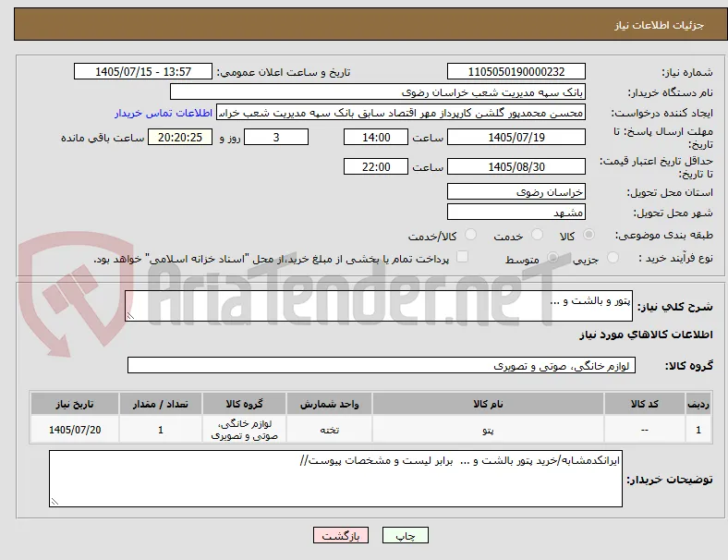
Task: Click the table cell لوازم خانگی، صوتی و تصویری
Action: [x=244, y=430]
